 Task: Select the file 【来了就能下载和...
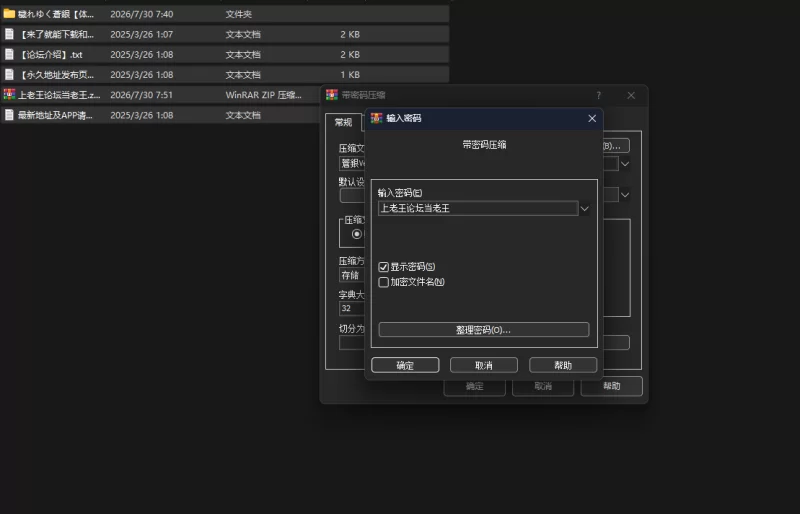coord(56,34)
